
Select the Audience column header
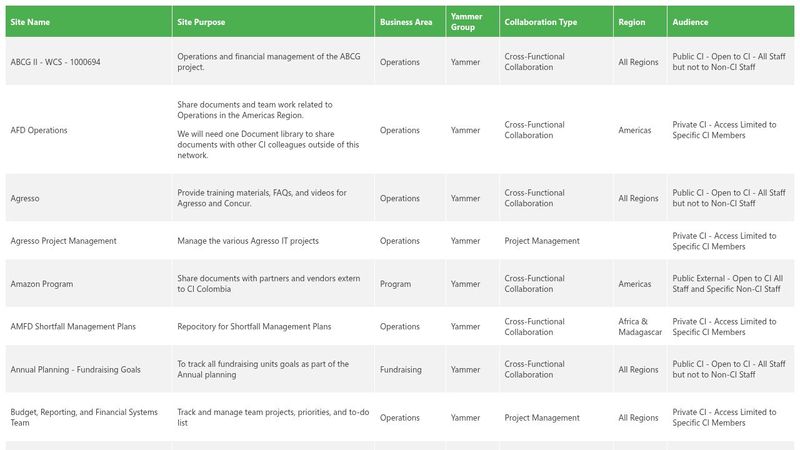tap(691, 21)
